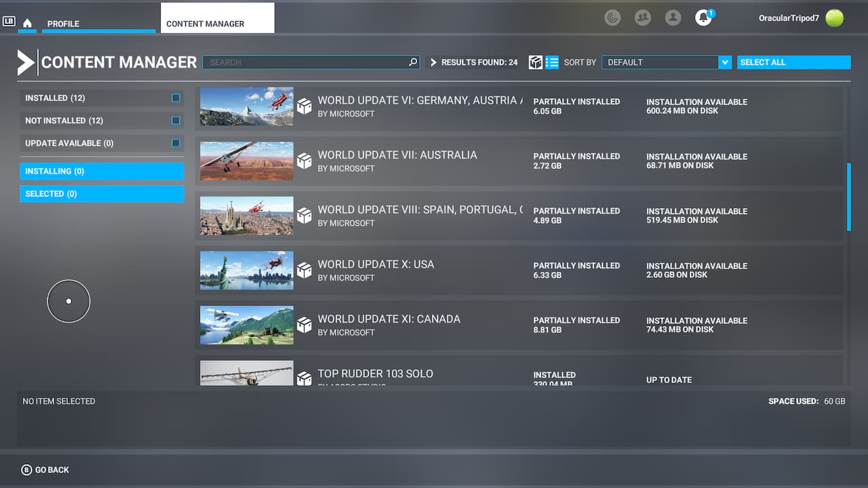Toggle the Update Available (0) checkbox
Screen dimensions: 868x488
(x=176, y=143)
